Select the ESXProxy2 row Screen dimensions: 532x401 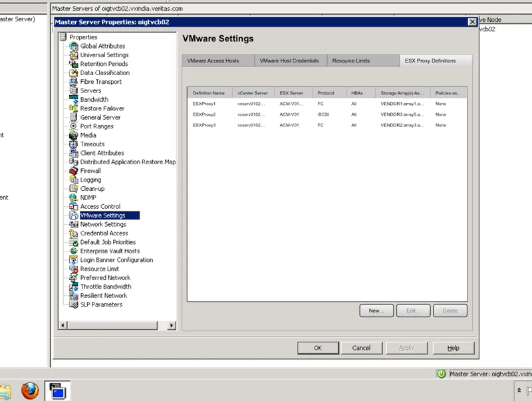[327, 114]
